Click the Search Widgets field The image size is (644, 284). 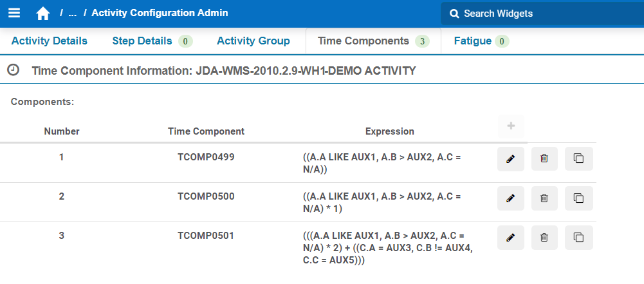540,14
